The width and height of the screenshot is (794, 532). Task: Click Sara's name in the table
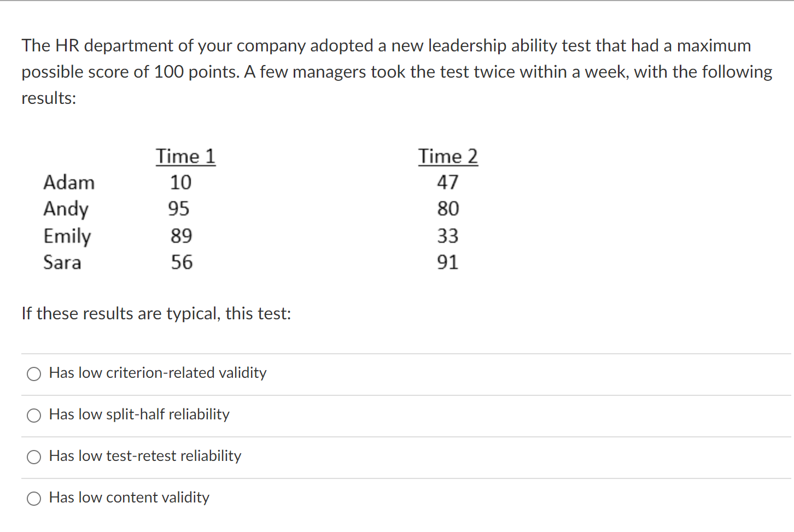[x=62, y=262]
